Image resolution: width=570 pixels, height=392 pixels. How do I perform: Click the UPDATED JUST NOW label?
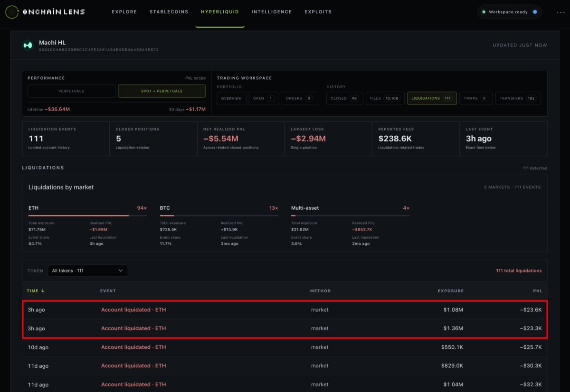(x=520, y=46)
